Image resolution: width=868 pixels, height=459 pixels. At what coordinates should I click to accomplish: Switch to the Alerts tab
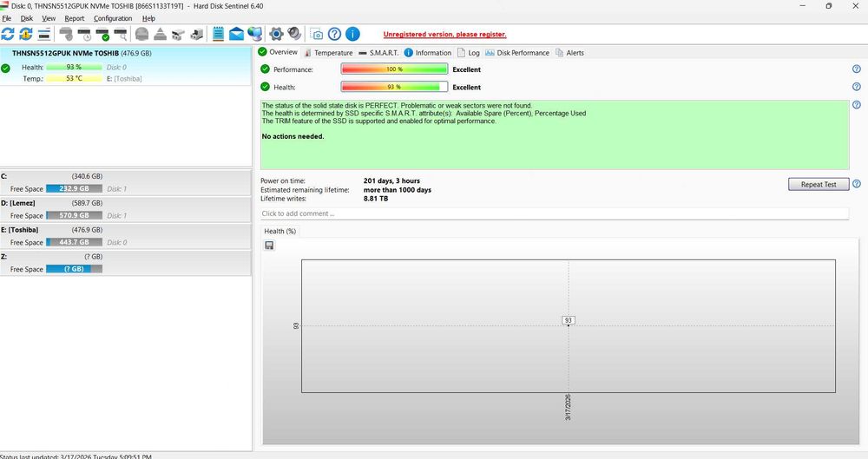click(569, 53)
